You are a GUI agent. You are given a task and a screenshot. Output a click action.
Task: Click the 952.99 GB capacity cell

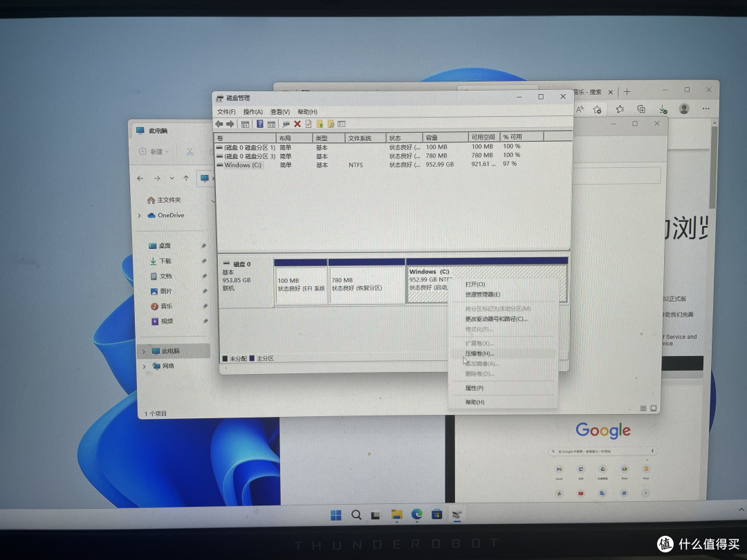pyautogui.click(x=440, y=165)
